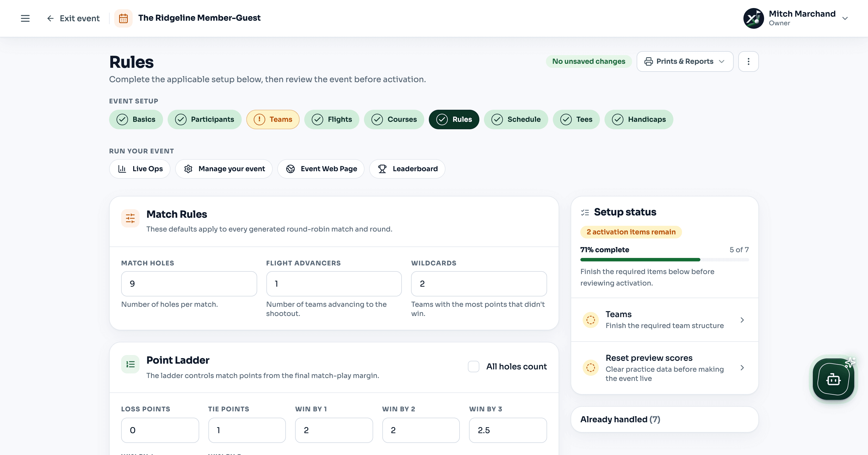Click the 71% complete progress bar
This screenshot has height=455, width=868.
664,260
